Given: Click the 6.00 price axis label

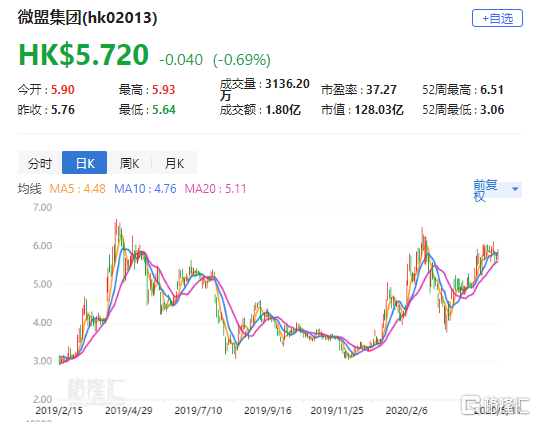Looking at the screenshot, I should click(42, 246).
